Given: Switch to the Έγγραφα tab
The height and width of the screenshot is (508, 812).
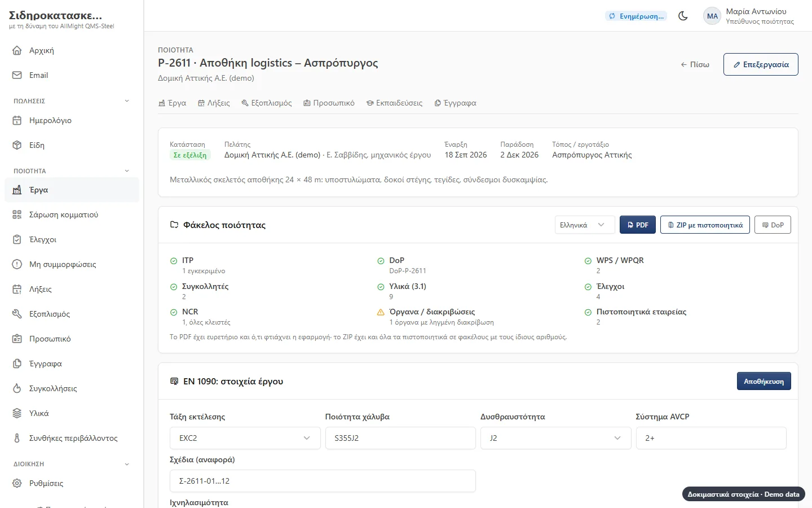Looking at the screenshot, I should click(x=455, y=103).
